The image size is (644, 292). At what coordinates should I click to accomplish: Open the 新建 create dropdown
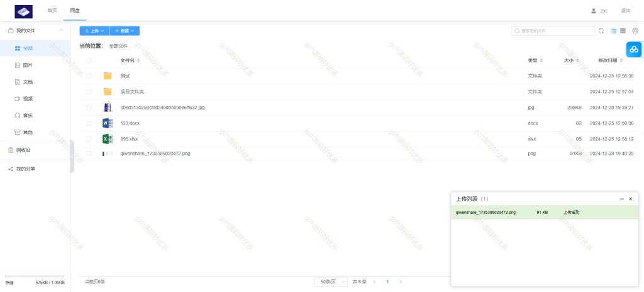click(x=125, y=31)
